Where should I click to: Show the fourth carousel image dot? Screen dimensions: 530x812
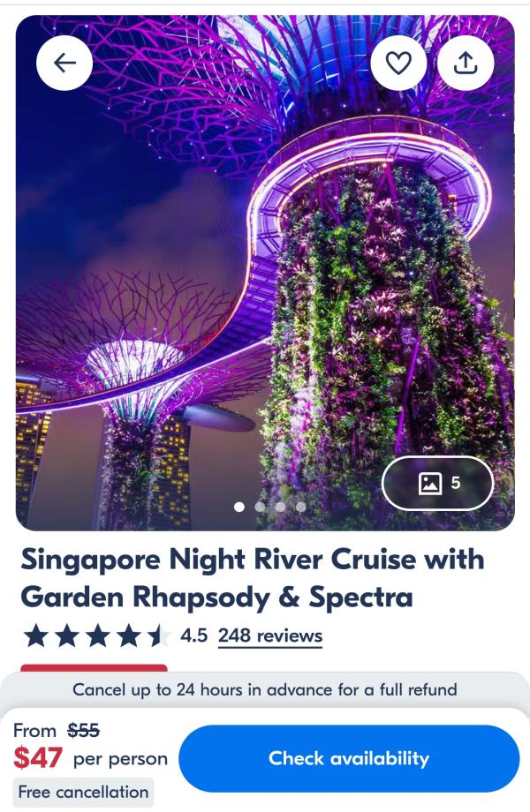300,507
